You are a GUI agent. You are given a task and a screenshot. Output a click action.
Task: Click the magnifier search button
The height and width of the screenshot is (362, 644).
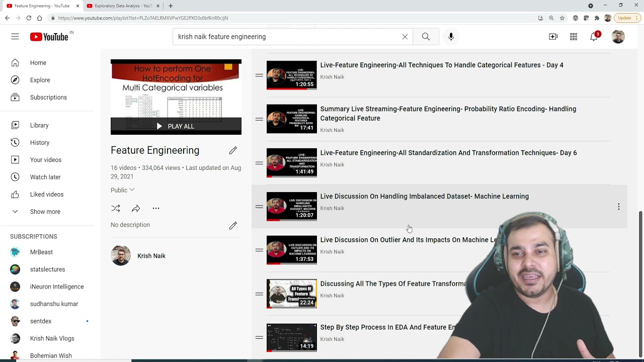[426, 37]
